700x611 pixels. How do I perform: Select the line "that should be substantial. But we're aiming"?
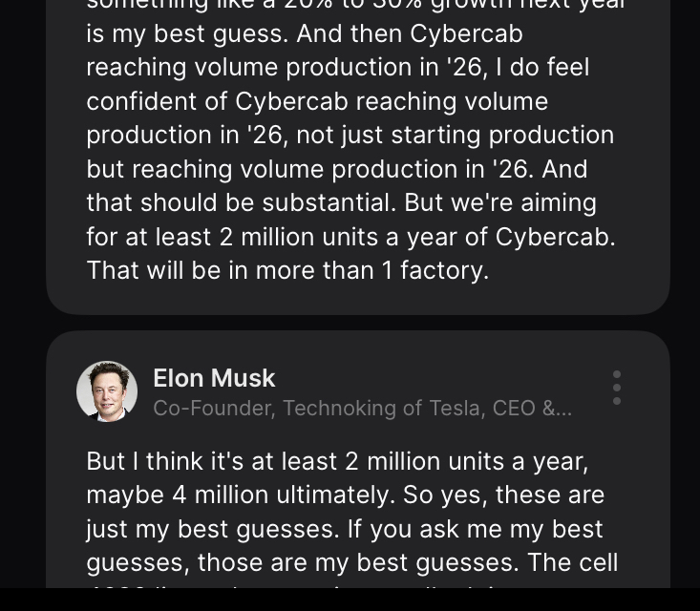pos(341,202)
